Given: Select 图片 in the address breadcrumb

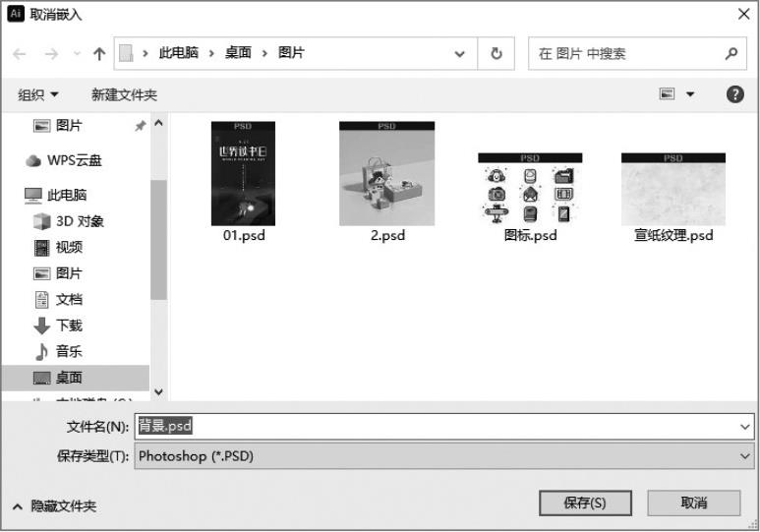Looking at the screenshot, I should point(291,52).
